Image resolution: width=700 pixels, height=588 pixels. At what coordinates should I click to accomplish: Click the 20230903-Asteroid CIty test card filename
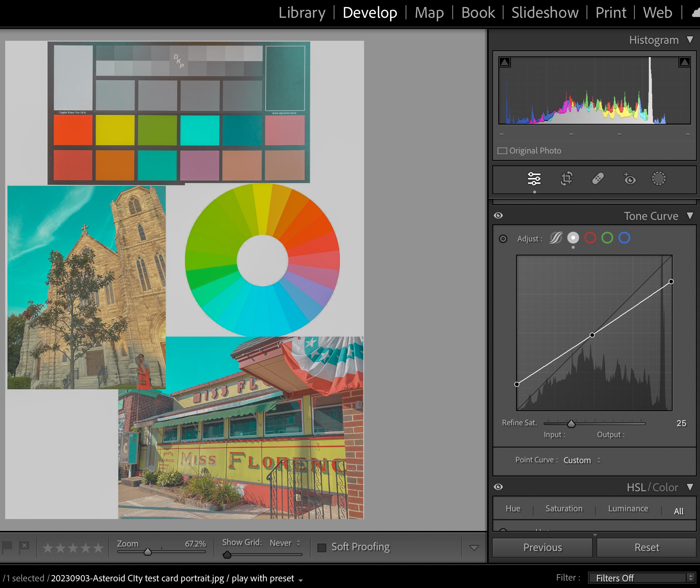pyautogui.click(x=137, y=578)
